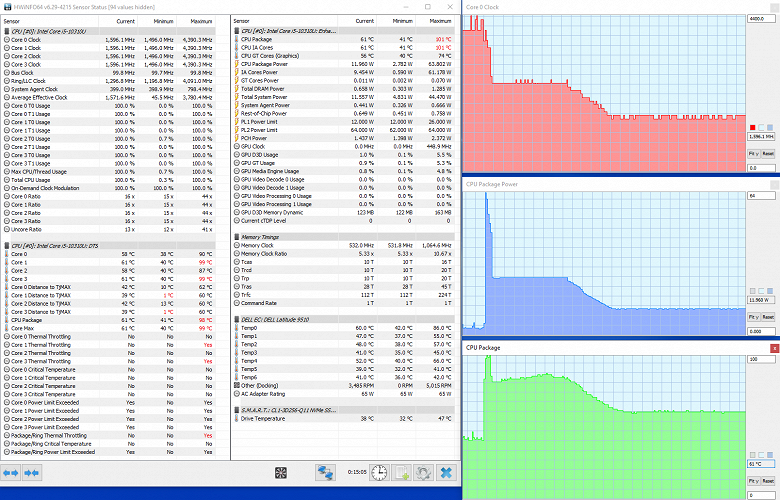Click the collapse columns arrows icon
780x500 pixels.
pos(31,473)
